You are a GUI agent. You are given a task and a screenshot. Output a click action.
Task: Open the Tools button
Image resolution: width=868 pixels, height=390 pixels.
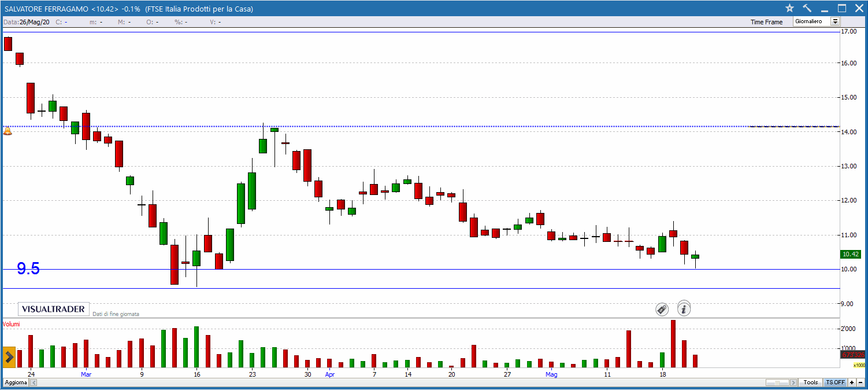pos(811,382)
